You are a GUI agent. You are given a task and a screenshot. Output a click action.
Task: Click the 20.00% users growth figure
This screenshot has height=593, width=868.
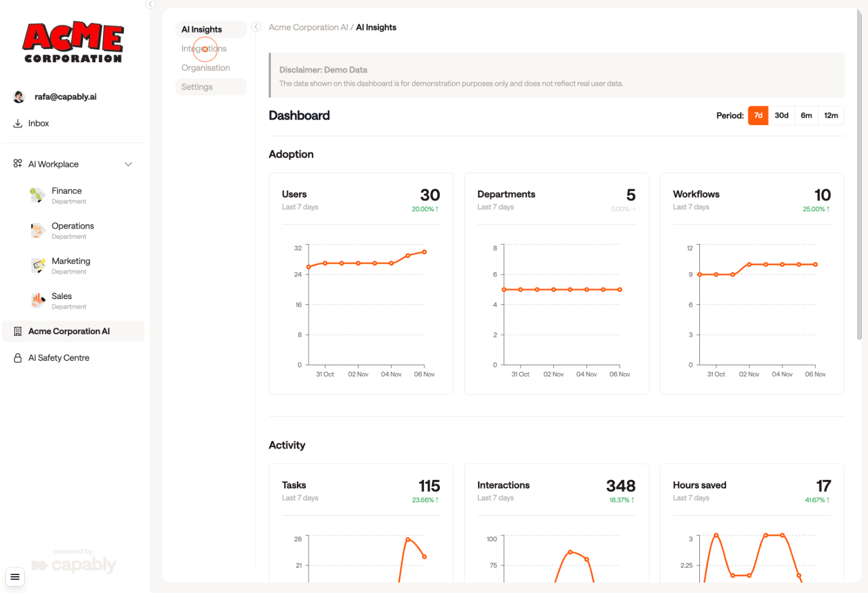click(425, 209)
